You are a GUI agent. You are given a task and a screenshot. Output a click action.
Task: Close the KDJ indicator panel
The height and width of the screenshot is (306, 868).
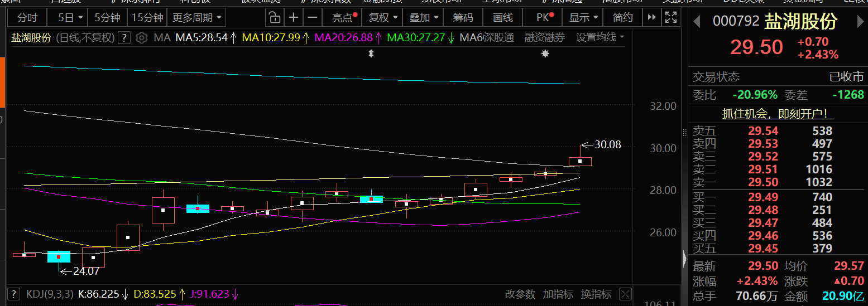click(x=625, y=294)
